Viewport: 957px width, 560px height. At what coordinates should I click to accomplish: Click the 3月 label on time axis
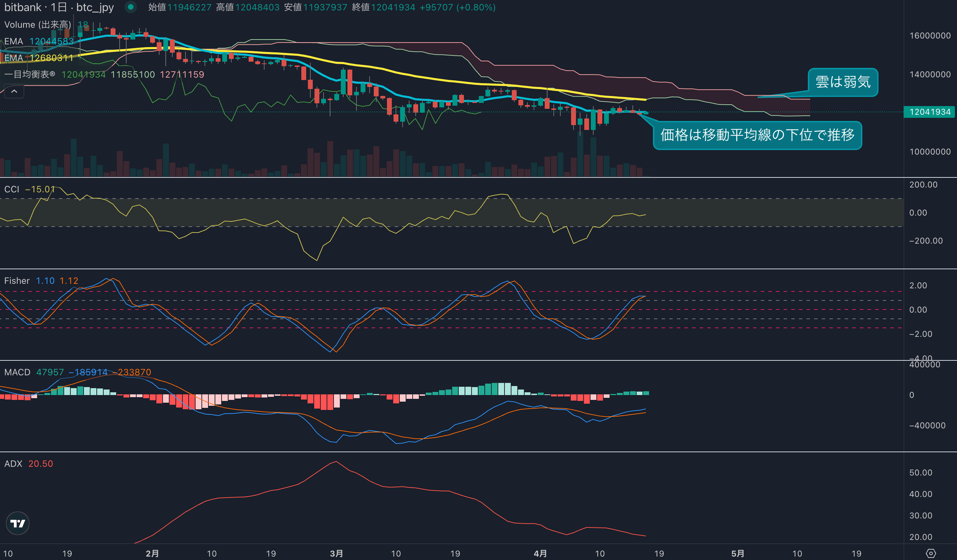point(336,553)
